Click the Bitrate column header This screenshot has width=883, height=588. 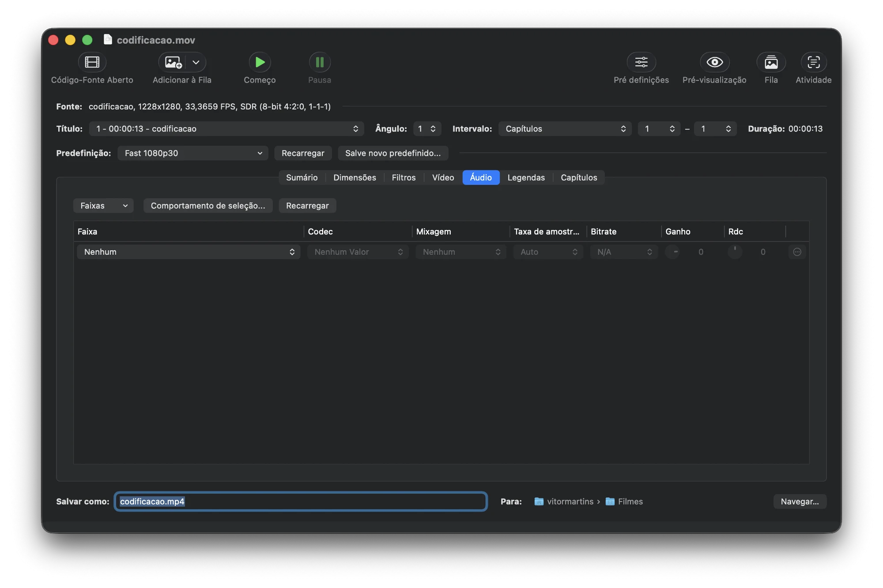624,232
